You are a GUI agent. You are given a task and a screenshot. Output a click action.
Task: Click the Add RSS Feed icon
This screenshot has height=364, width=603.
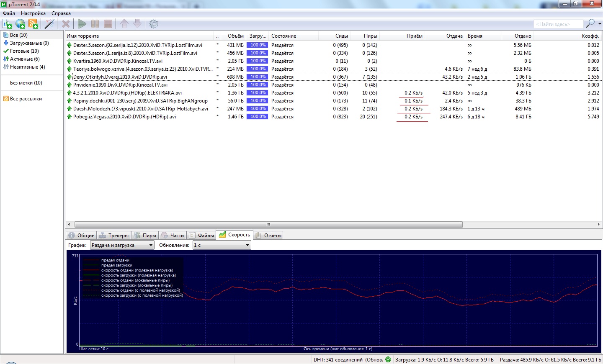33,24
